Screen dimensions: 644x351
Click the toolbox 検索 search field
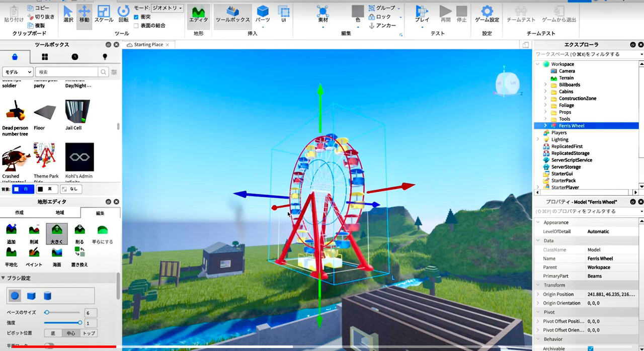click(68, 72)
